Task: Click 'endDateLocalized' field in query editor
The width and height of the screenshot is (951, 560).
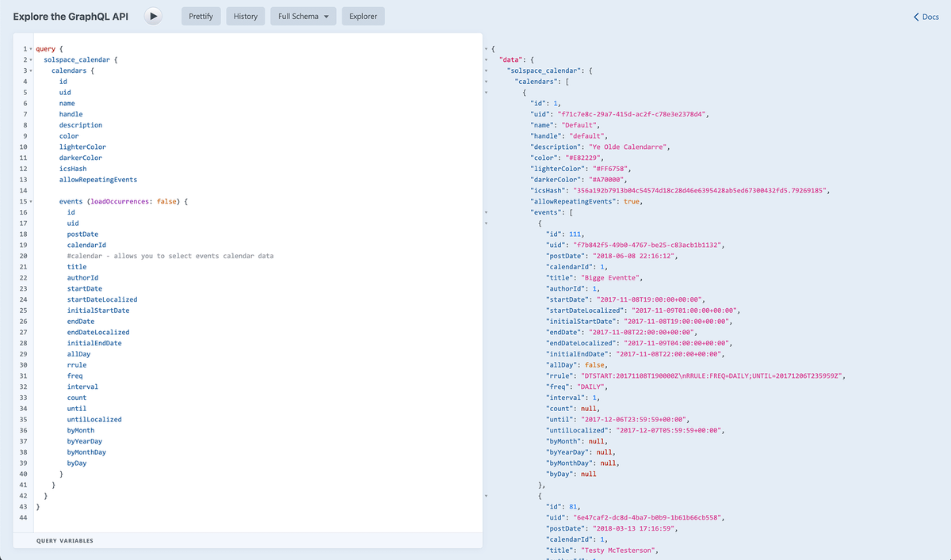Action: [x=98, y=333]
